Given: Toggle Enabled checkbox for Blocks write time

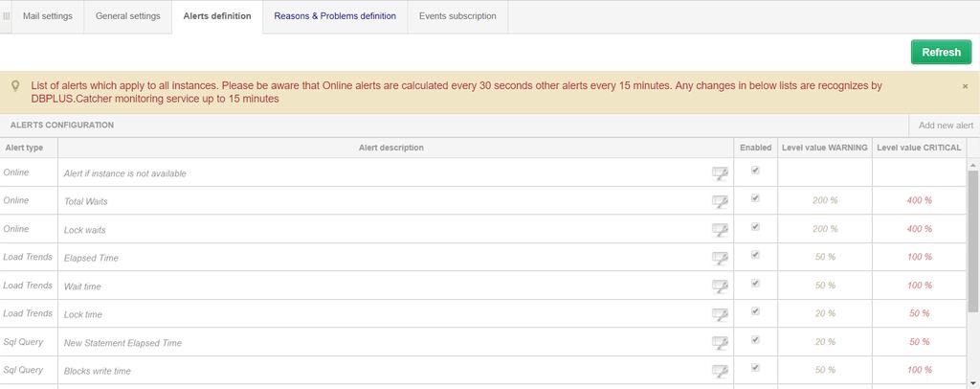Looking at the screenshot, I should click(755, 368).
